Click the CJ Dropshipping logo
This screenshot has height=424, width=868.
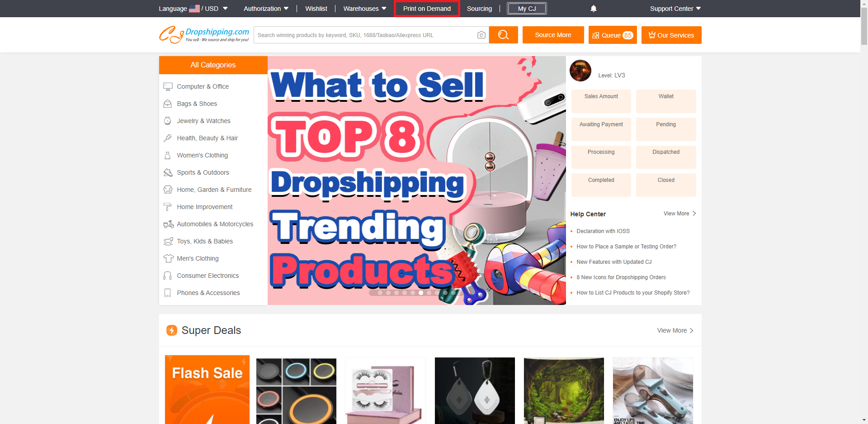point(204,35)
